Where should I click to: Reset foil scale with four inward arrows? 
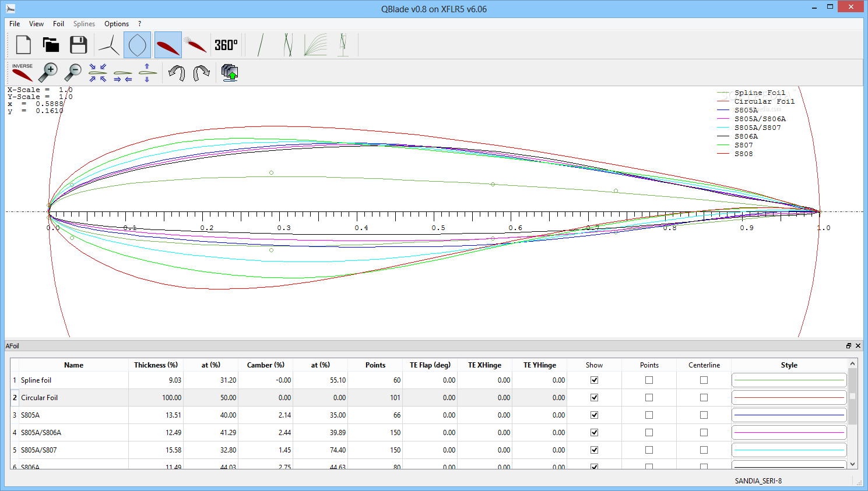click(x=98, y=73)
